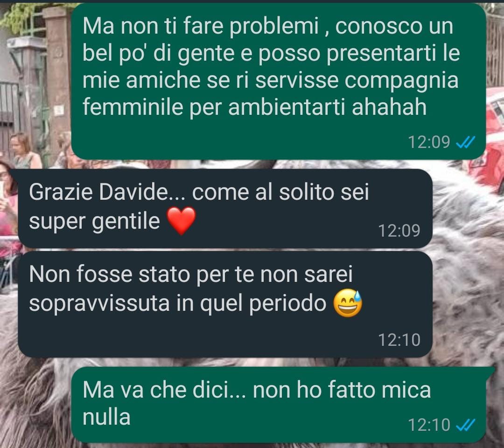Select the 'Ma non ti fare problemi' message

point(278,81)
